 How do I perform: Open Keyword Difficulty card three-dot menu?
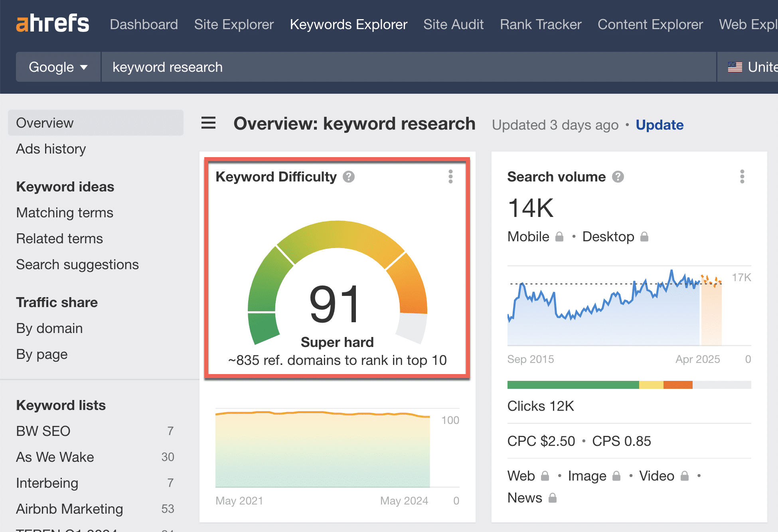[x=450, y=177]
